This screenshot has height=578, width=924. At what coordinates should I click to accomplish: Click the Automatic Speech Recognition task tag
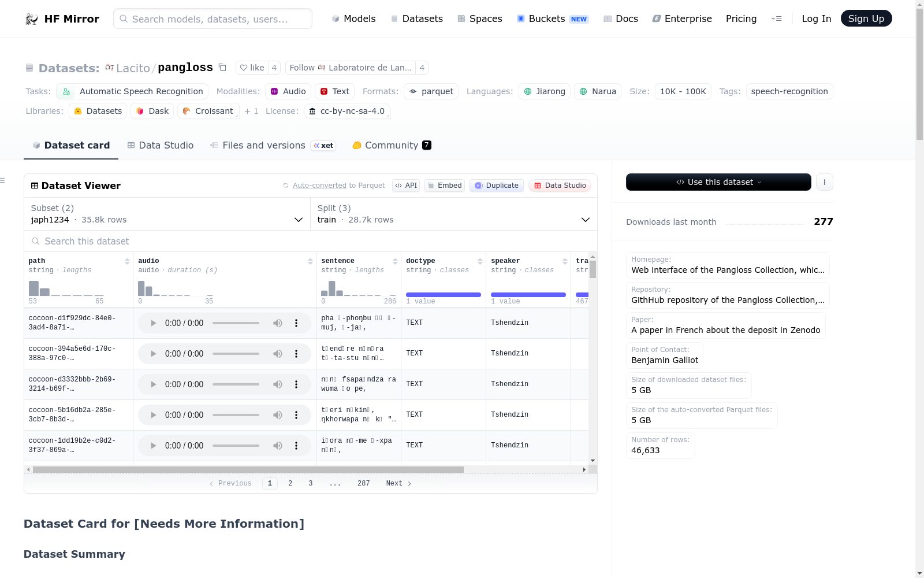click(x=132, y=91)
